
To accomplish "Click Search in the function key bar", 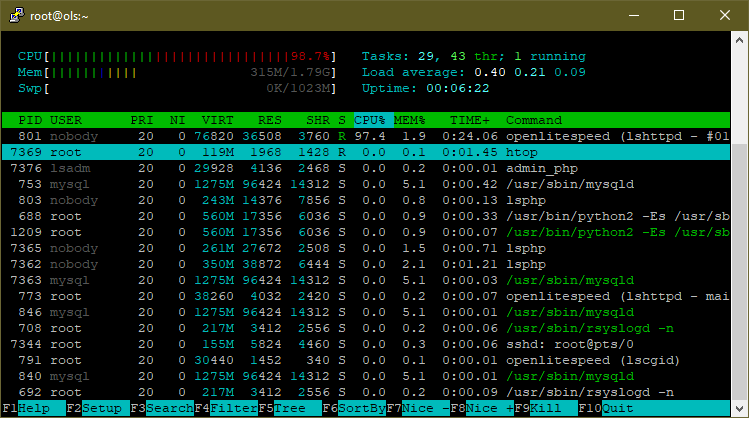I will pyautogui.click(x=168, y=408).
